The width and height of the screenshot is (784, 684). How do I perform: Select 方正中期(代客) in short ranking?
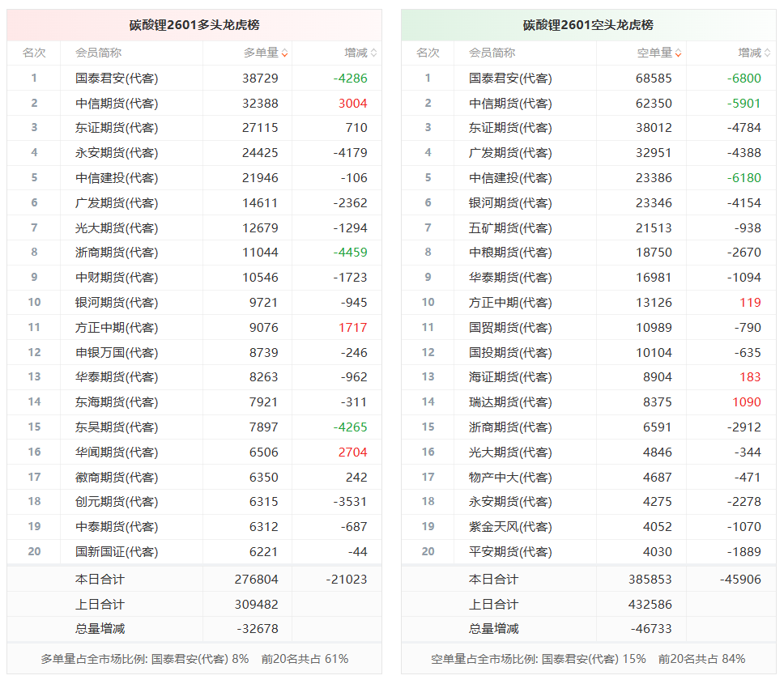[x=510, y=302]
